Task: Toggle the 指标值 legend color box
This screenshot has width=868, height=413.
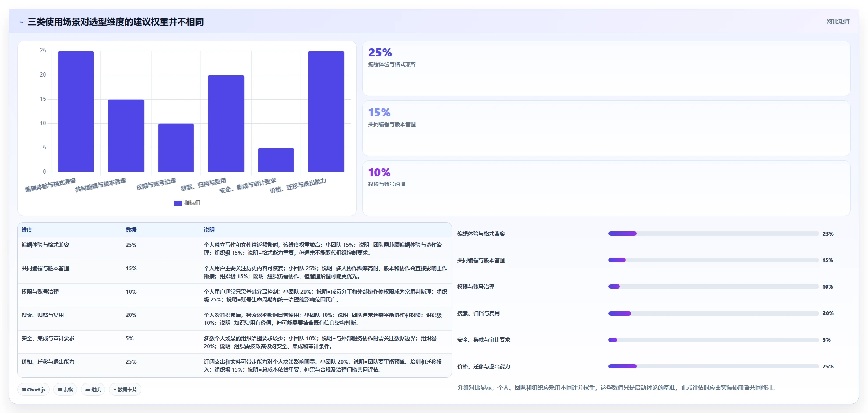Action: coord(178,203)
